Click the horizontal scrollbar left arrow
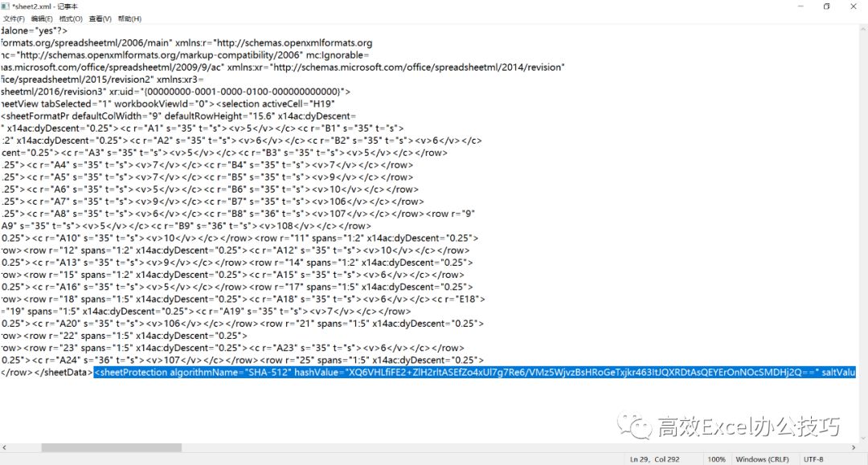Image resolution: width=868 pixels, height=465 pixels. click(x=4, y=447)
